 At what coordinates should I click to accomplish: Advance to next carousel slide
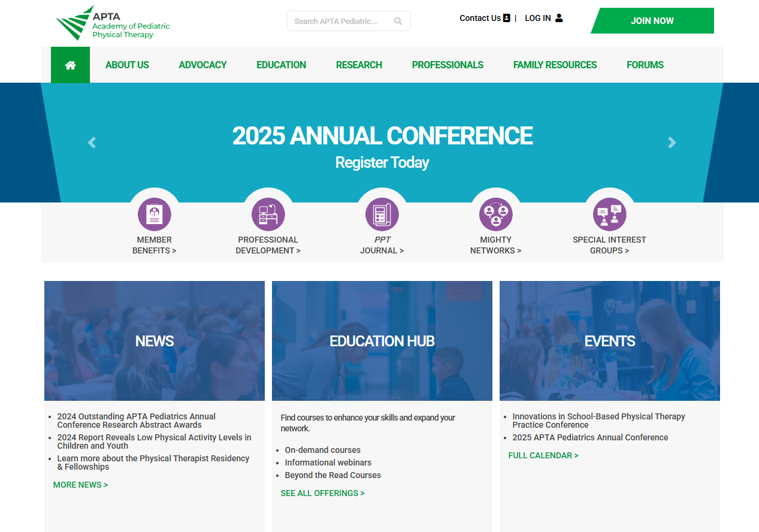(672, 143)
